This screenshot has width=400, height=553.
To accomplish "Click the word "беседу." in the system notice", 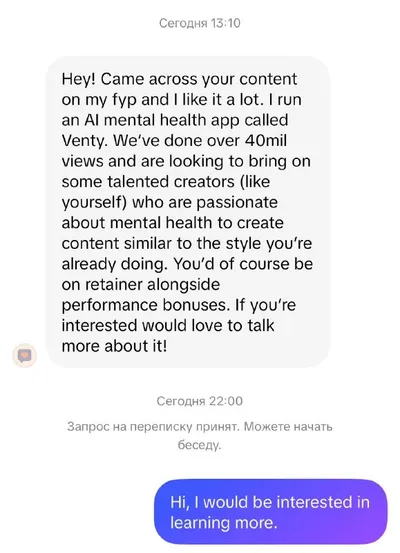I will [200, 445].
